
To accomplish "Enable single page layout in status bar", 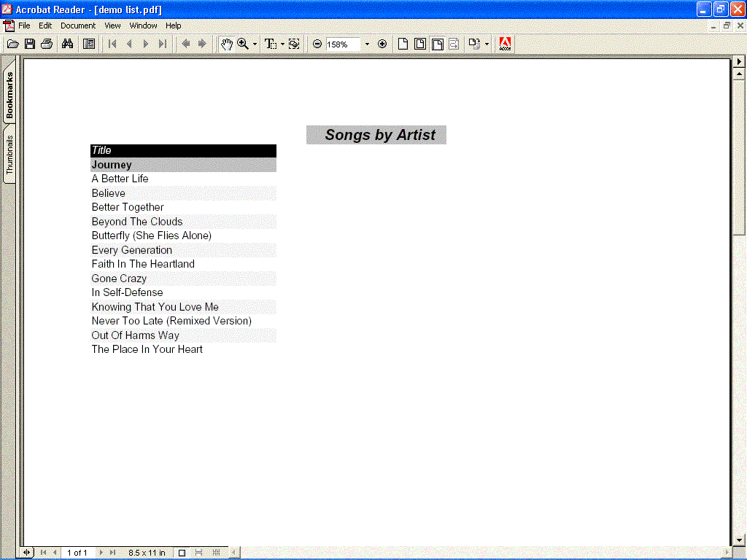I will pos(182,553).
